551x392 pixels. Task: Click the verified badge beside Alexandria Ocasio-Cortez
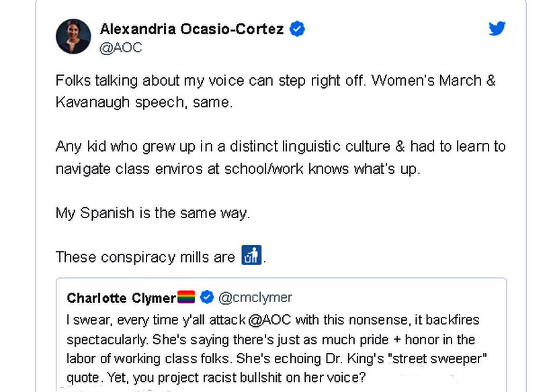tap(297, 29)
